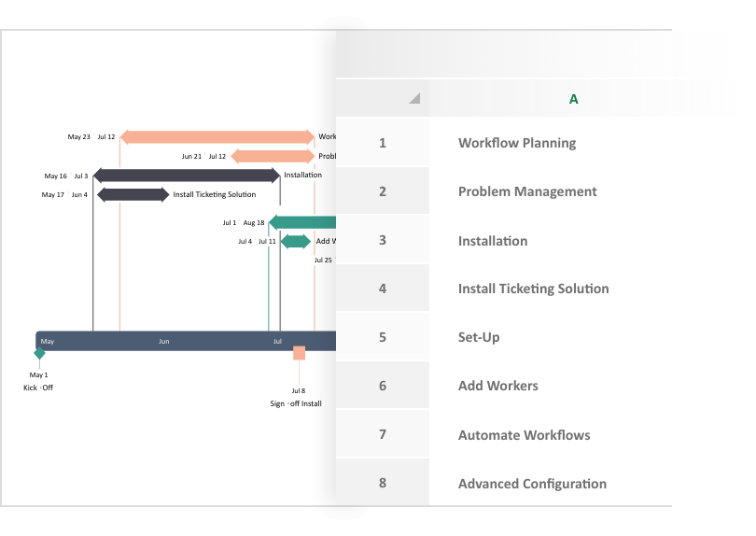Select row 1 header
The width and height of the screenshot is (756, 536).
[383, 143]
